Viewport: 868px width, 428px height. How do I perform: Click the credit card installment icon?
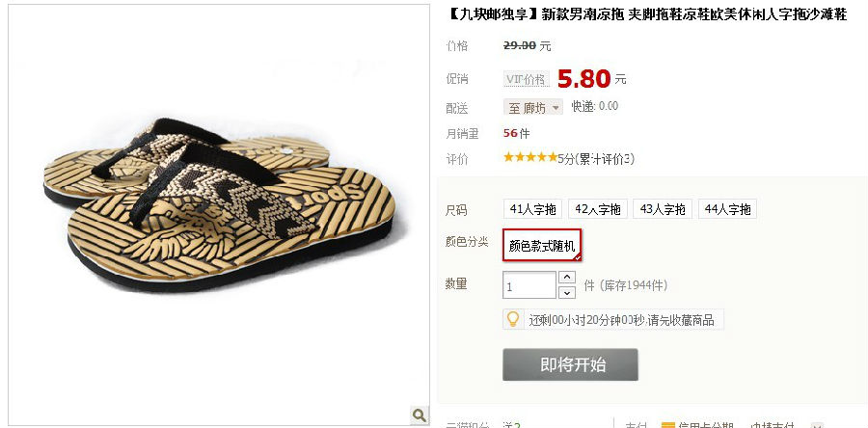click(668, 425)
